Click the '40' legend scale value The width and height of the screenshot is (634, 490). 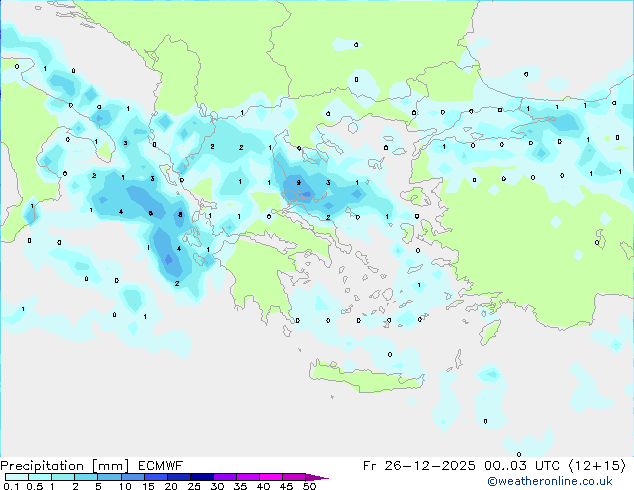pyautogui.click(x=263, y=486)
